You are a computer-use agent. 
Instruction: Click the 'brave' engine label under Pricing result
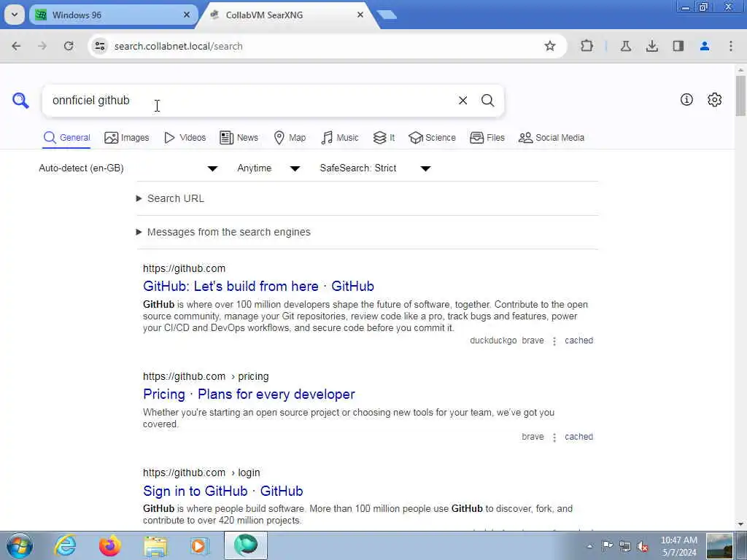533,437
